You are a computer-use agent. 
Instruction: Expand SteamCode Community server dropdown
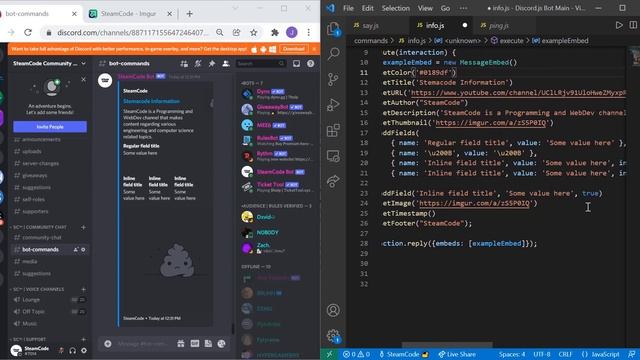pos(83,64)
